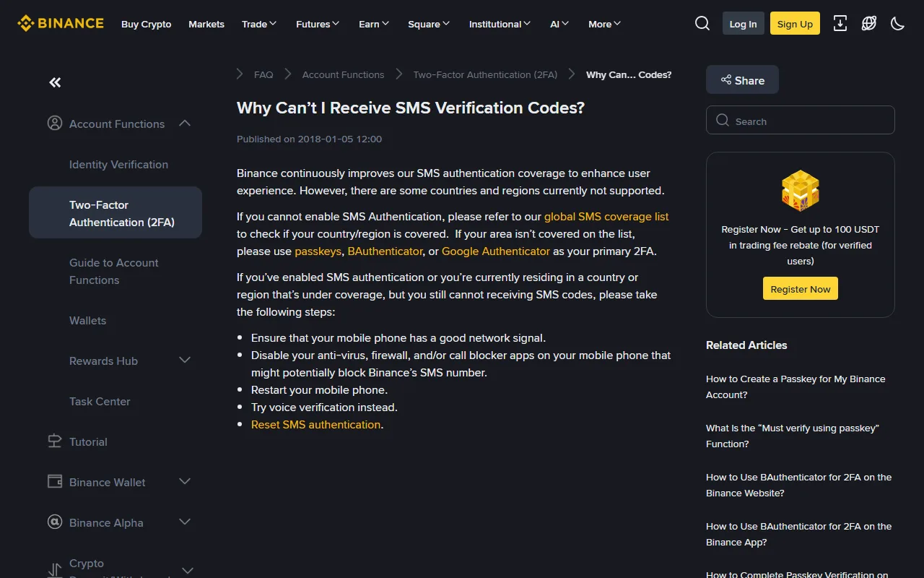Select Identity Verification in sidebar
Viewport: 924px width, 578px height.
point(118,164)
